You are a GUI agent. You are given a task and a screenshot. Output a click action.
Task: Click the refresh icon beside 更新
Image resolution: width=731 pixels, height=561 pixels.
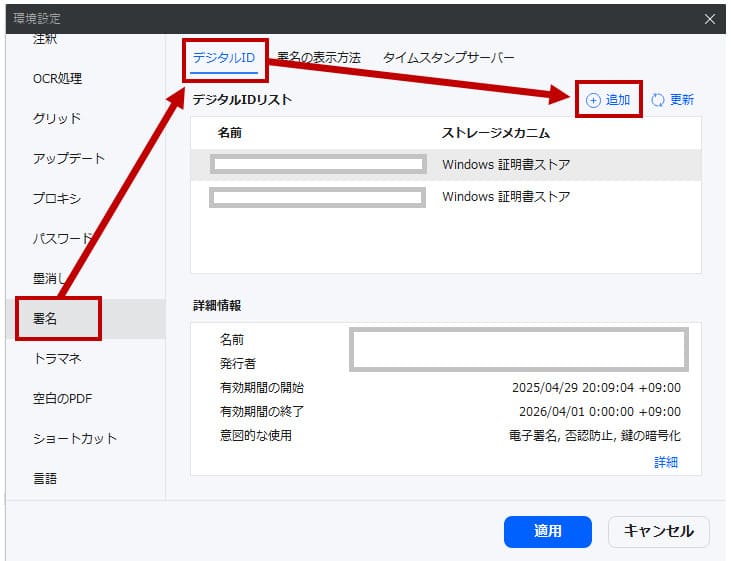tap(657, 100)
